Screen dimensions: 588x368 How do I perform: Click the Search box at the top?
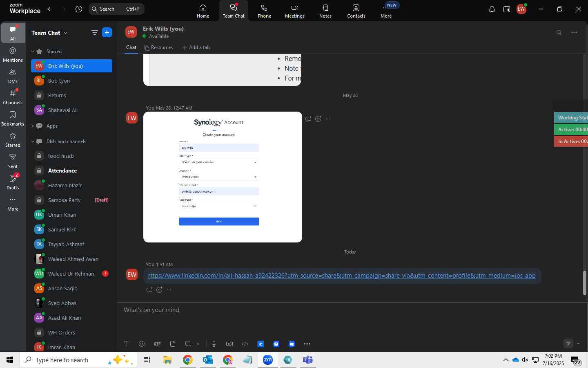click(116, 9)
